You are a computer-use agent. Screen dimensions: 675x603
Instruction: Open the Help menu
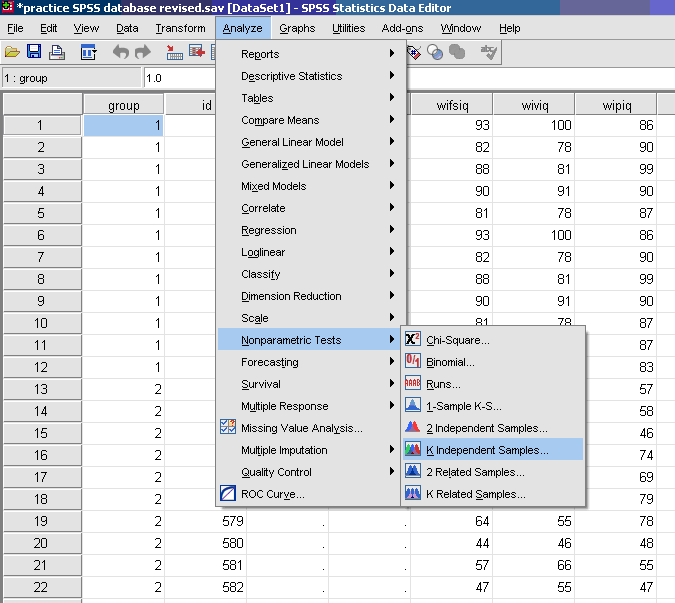(x=510, y=28)
